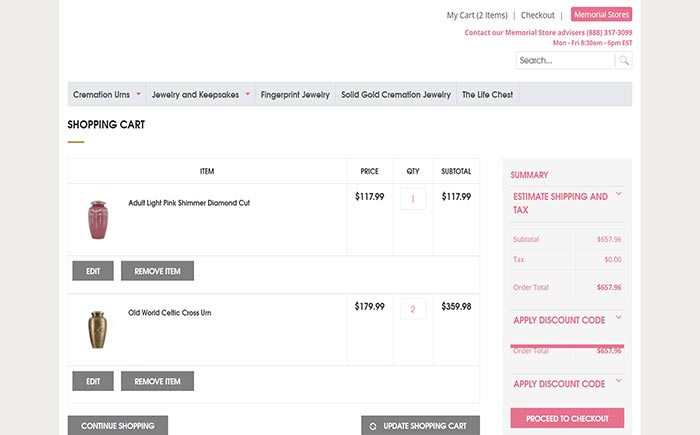Expand Estimate Shipping and Tax chevron
Screen dimensions: 700x435
click(619, 194)
